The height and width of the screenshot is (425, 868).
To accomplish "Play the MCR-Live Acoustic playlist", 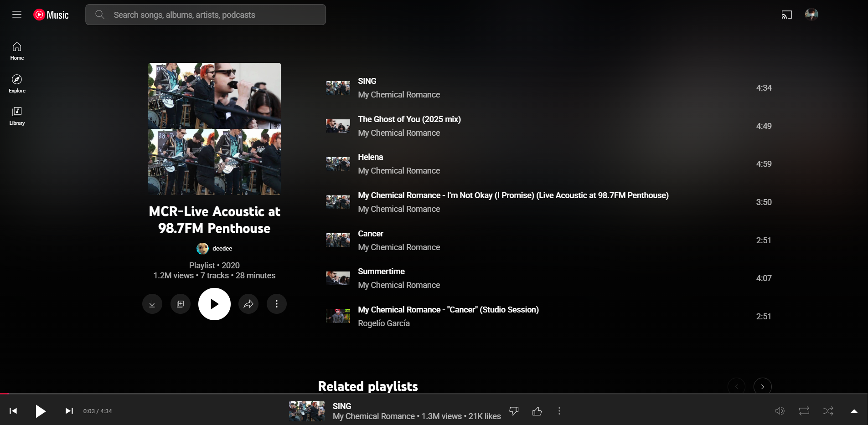I will point(214,304).
